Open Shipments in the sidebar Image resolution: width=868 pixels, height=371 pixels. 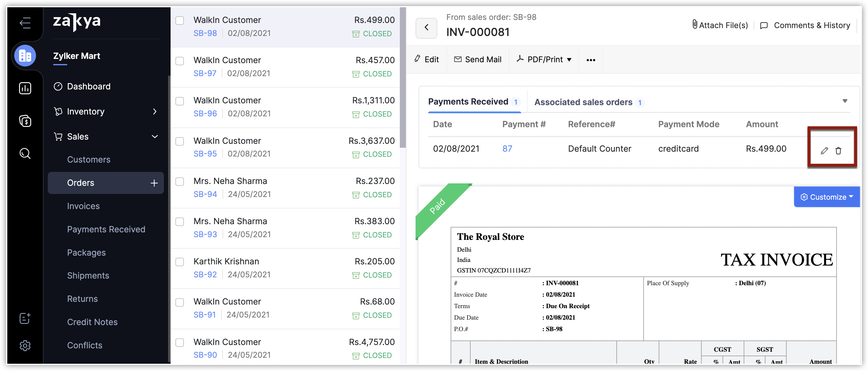(x=88, y=276)
